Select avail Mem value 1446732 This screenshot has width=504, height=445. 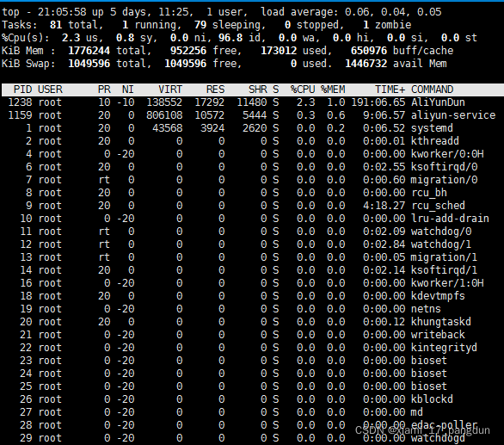366,64
